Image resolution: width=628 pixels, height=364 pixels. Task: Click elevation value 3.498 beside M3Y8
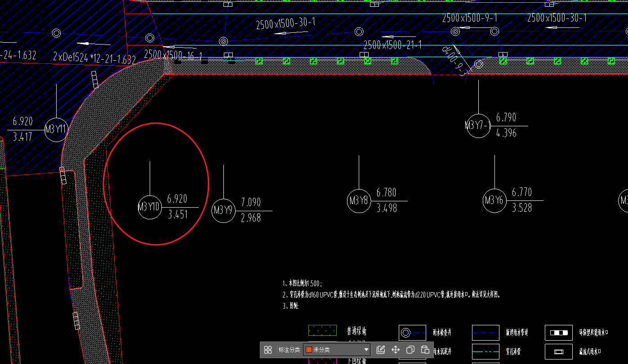[x=387, y=208]
